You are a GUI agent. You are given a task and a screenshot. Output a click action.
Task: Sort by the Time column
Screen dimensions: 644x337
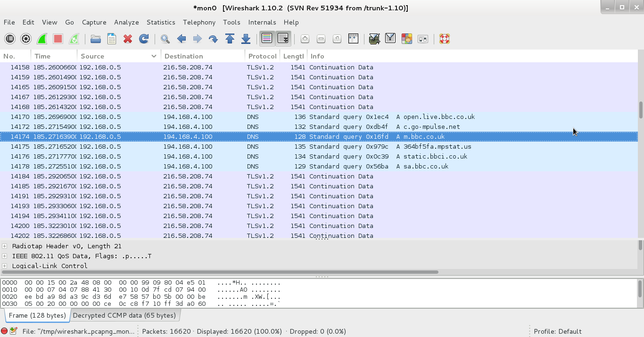coord(54,56)
